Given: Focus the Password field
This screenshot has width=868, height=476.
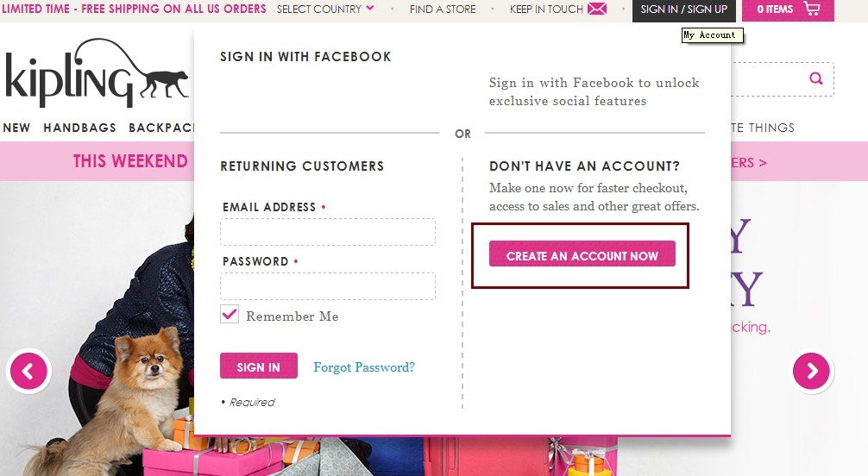Looking at the screenshot, I should point(328,286).
